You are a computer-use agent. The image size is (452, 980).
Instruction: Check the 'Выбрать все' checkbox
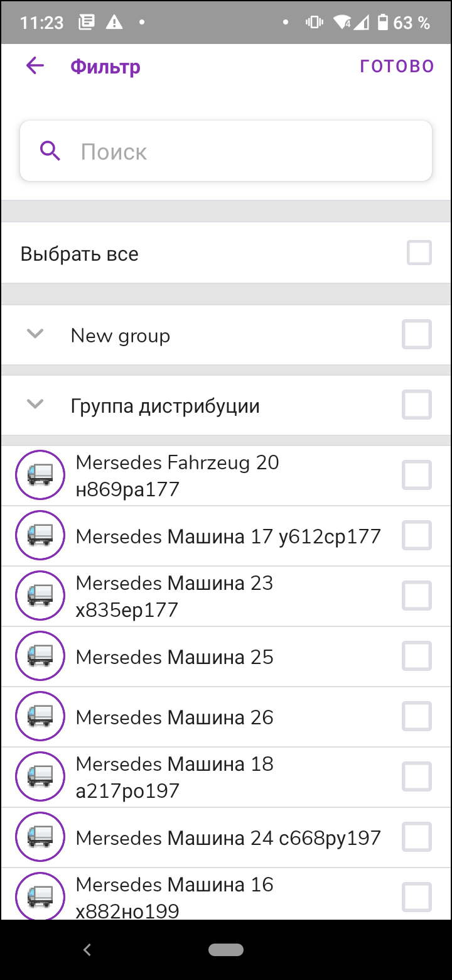(419, 253)
